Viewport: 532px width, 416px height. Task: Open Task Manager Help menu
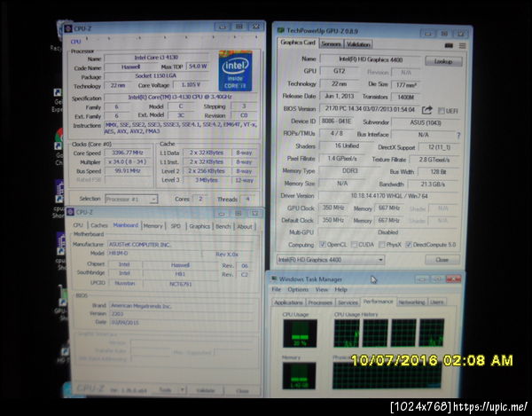coord(341,290)
